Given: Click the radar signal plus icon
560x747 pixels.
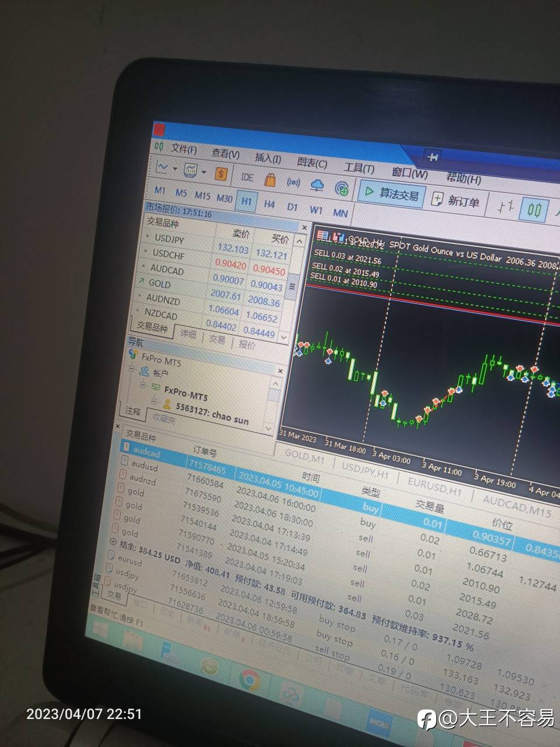Looking at the screenshot, I should coord(342,188).
